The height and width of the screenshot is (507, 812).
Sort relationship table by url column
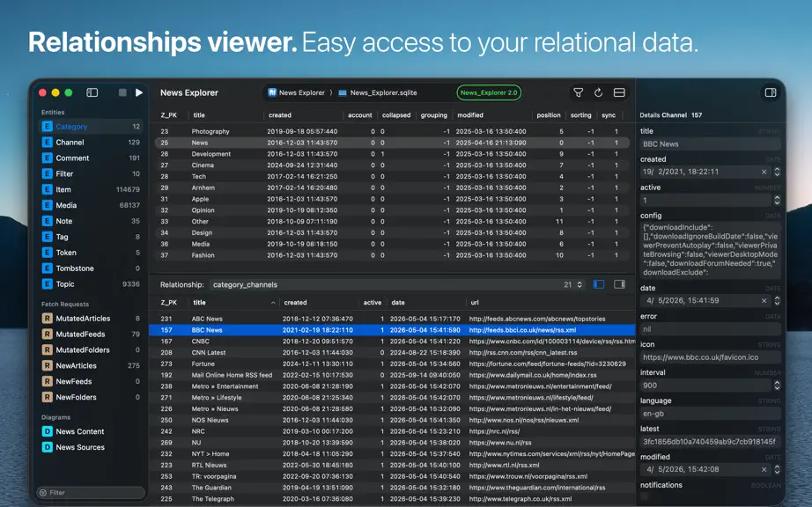[x=550, y=303]
